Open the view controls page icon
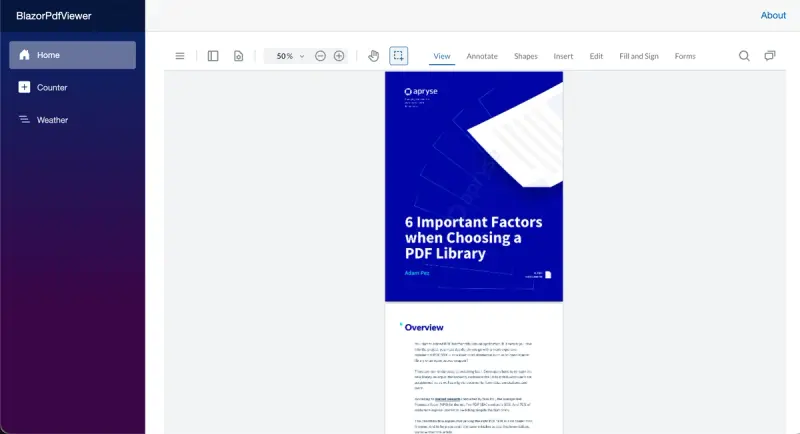 238,56
